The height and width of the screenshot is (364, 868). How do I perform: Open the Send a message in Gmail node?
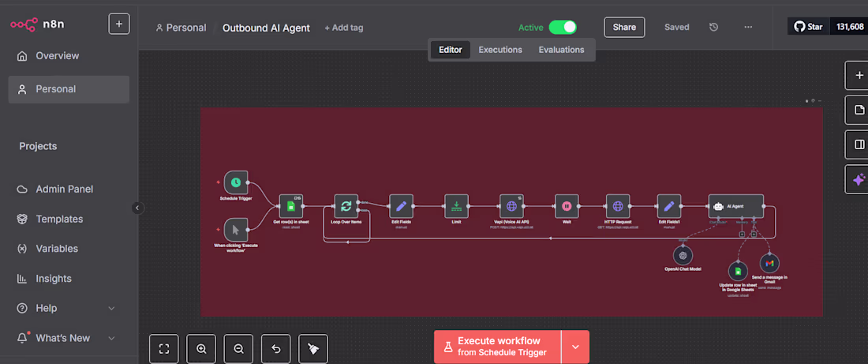[x=769, y=263]
